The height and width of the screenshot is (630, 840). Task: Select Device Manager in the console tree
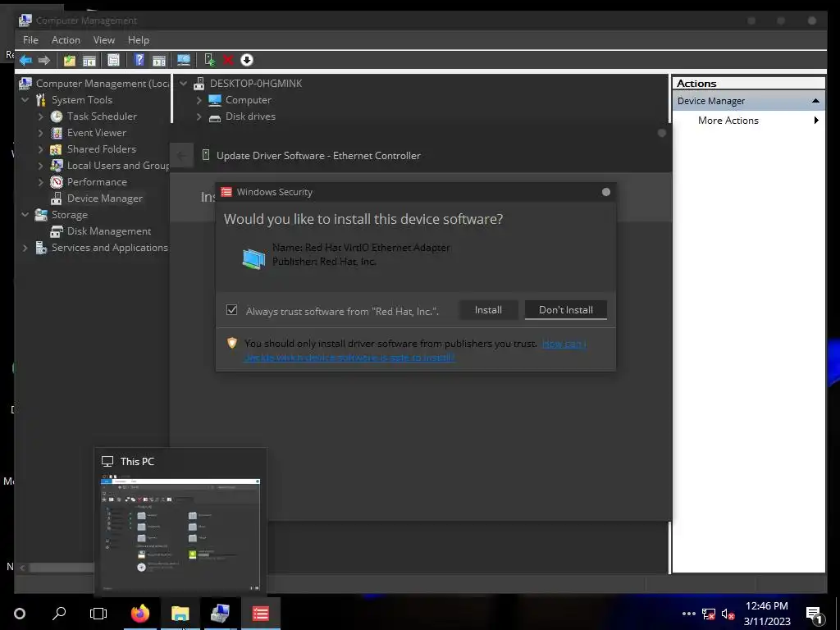pyautogui.click(x=104, y=199)
